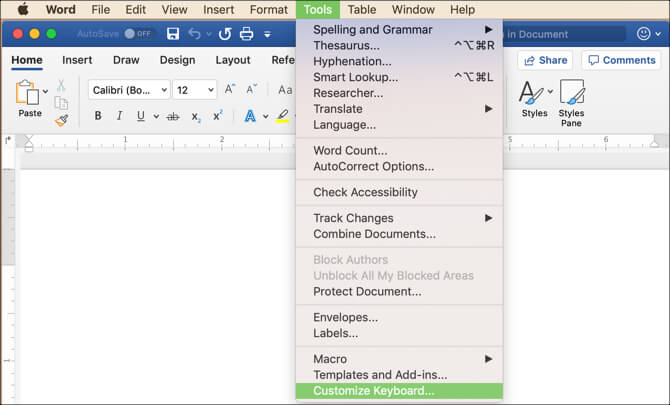Select Customize Keyboard menu item

point(399,391)
